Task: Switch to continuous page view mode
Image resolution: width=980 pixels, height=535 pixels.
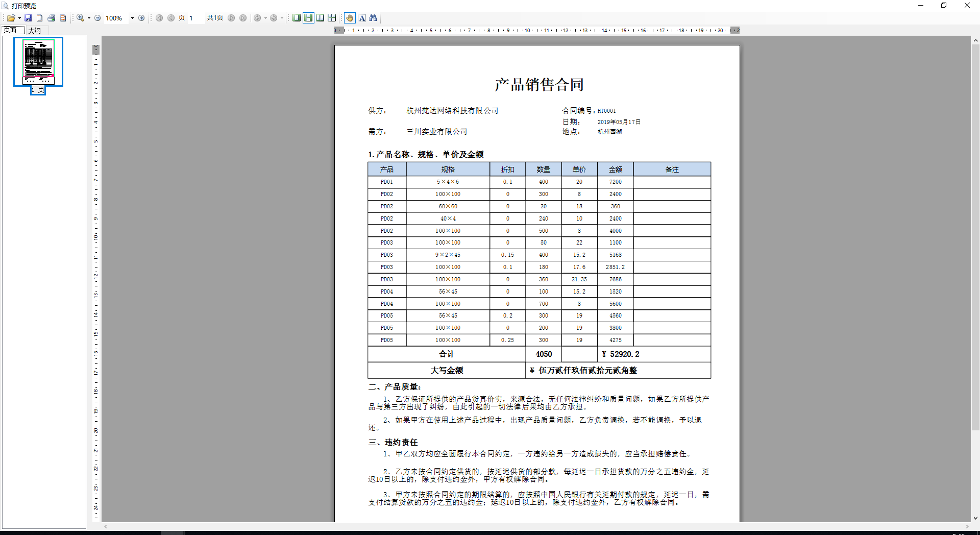Action: [x=308, y=18]
